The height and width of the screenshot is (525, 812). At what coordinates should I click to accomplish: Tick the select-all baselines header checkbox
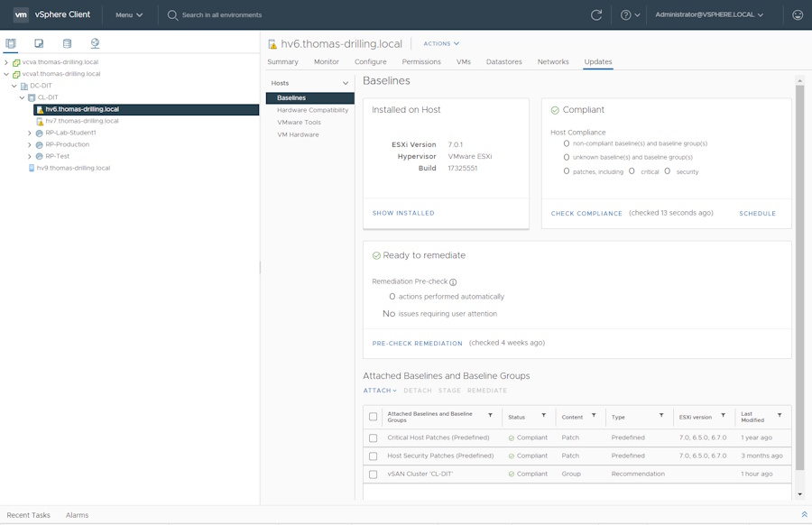[x=373, y=417]
